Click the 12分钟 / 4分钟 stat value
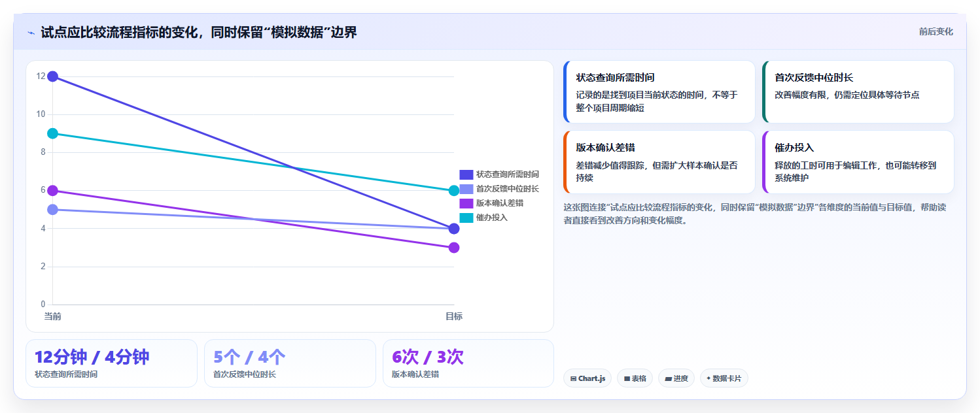 (x=92, y=357)
